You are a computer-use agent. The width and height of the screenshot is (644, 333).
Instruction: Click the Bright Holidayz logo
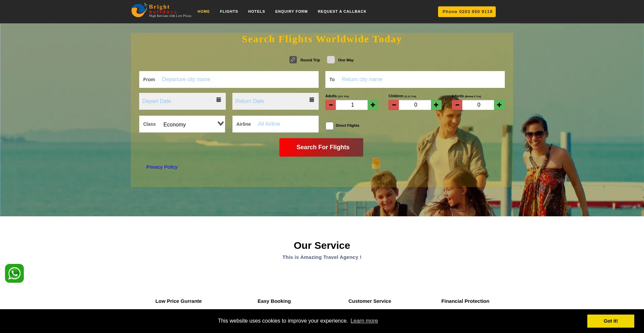click(161, 11)
